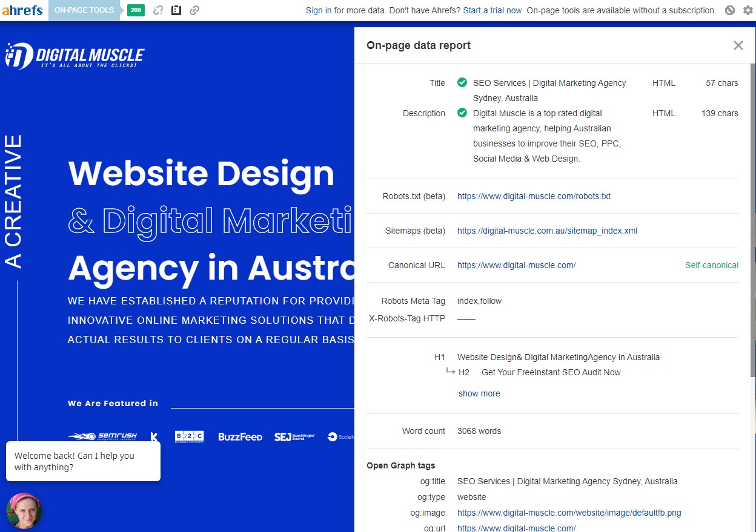The image size is (756, 532).
Task: Select the broken link checker icon
Action: click(x=158, y=10)
